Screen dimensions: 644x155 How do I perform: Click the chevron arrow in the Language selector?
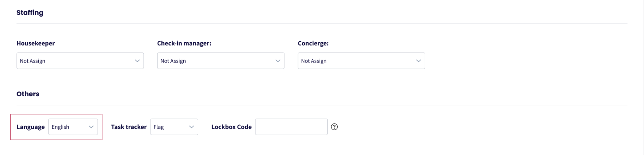click(x=91, y=127)
